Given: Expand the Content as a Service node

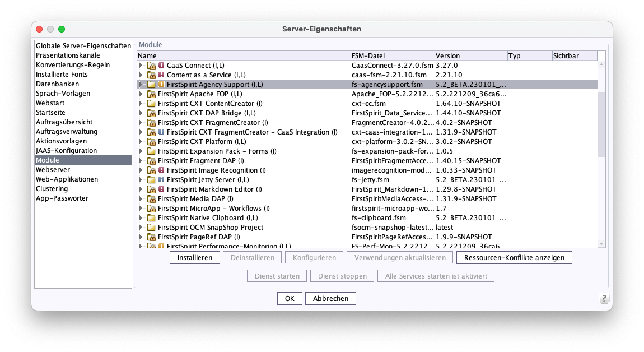Looking at the screenshot, I should [141, 75].
